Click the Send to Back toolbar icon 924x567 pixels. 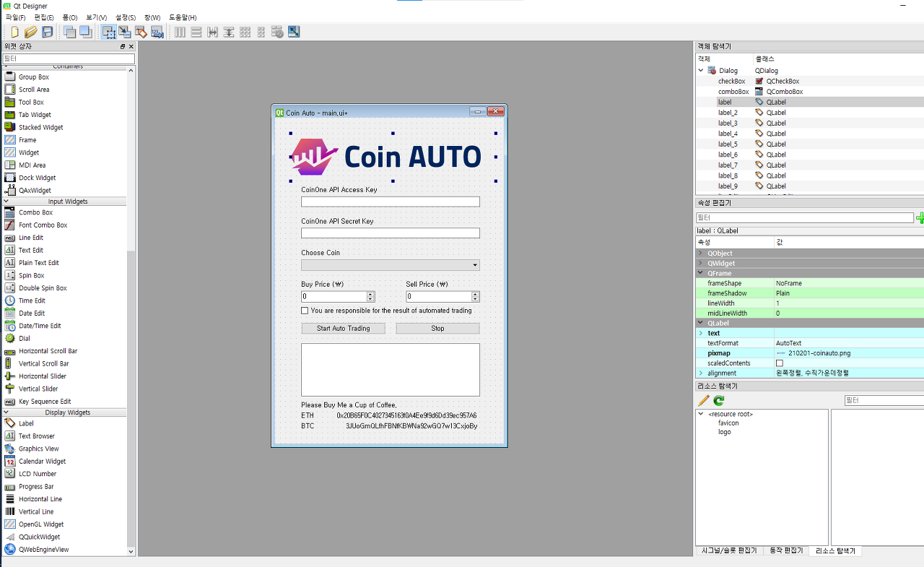[69, 32]
